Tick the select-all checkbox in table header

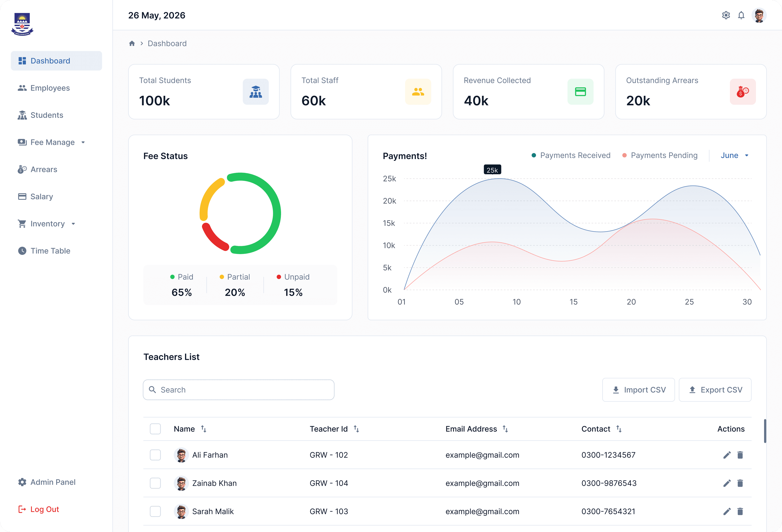tap(155, 429)
